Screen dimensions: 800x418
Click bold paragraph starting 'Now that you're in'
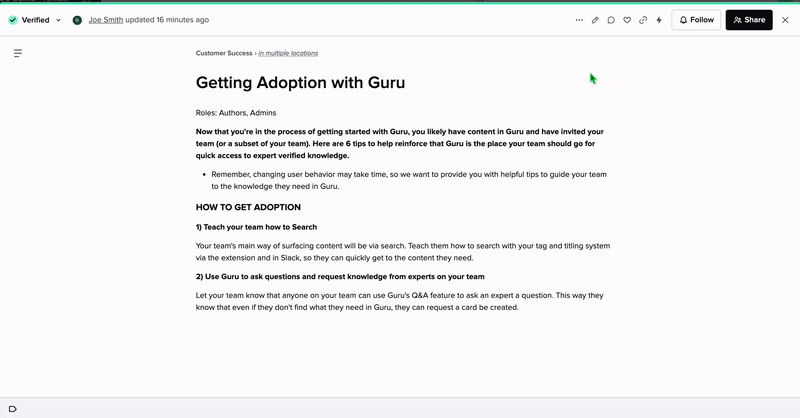point(399,143)
